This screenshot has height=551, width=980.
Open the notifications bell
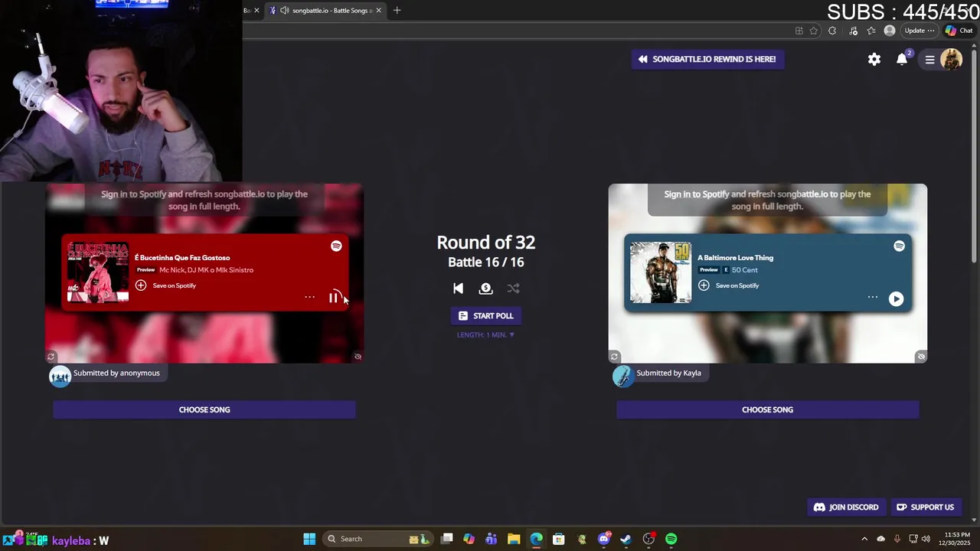[x=902, y=59]
